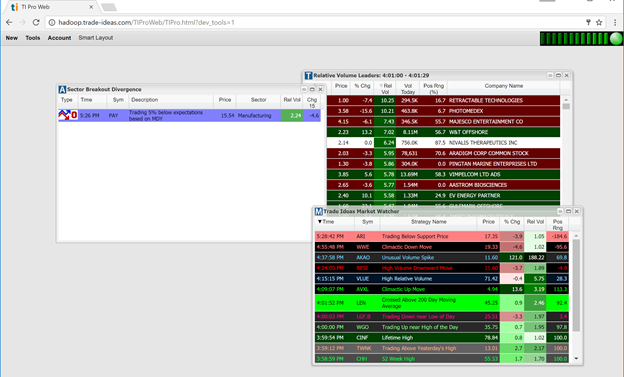The width and height of the screenshot is (624, 377).
Task: Click the saved password key icon
Action: click(x=588, y=22)
